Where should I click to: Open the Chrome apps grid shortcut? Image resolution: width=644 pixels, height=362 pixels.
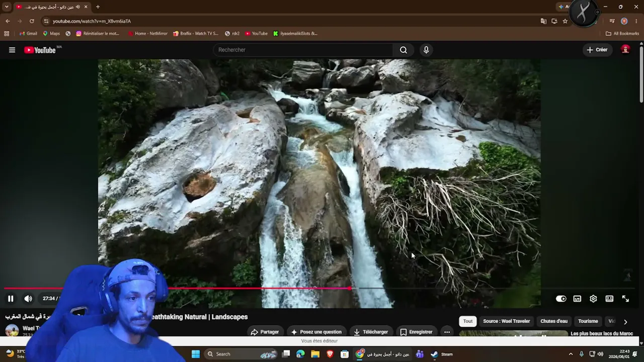click(x=7, y=34)
